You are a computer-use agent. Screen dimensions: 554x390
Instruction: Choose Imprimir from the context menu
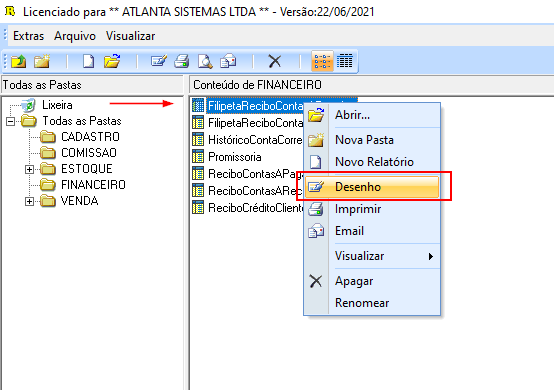tap(372, 209)
